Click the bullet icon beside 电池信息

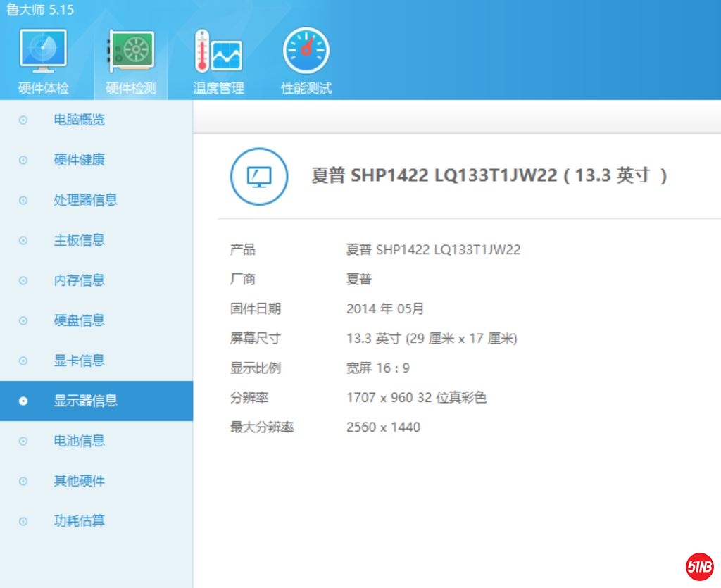coord(23,442)
